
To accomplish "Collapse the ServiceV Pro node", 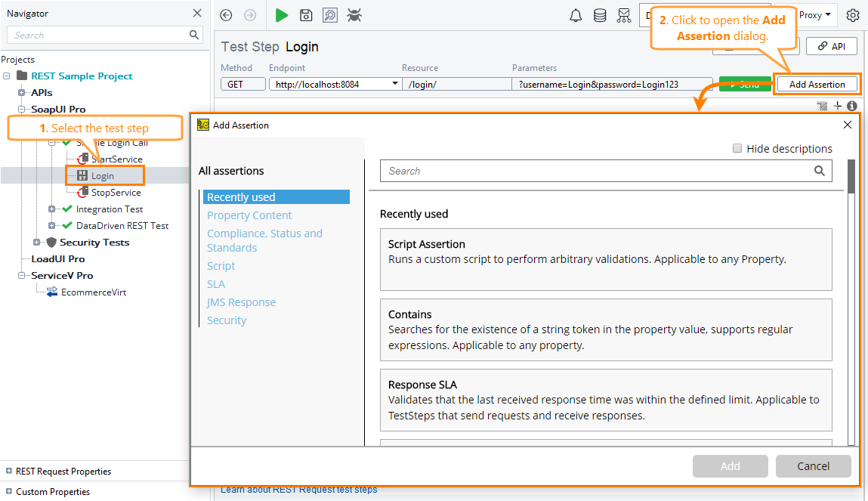I will click(x=22, y=275).
